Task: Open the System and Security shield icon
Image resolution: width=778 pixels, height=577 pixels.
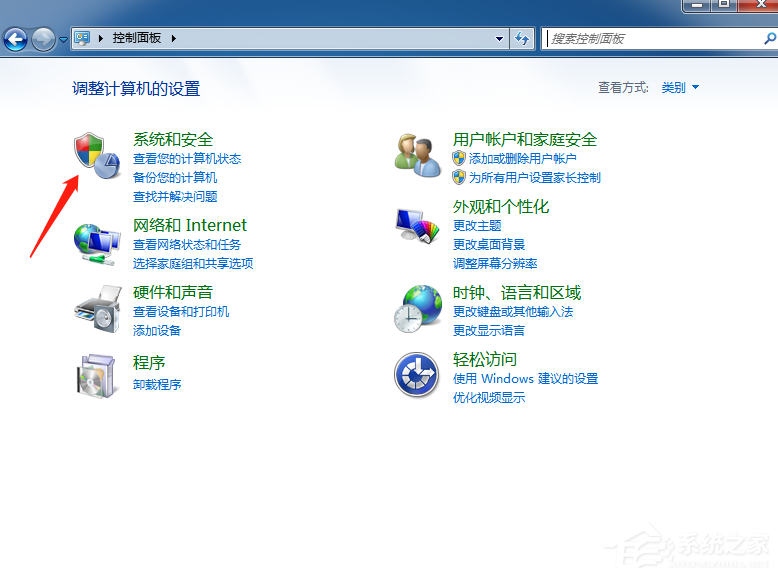Action: click(97, 155)
